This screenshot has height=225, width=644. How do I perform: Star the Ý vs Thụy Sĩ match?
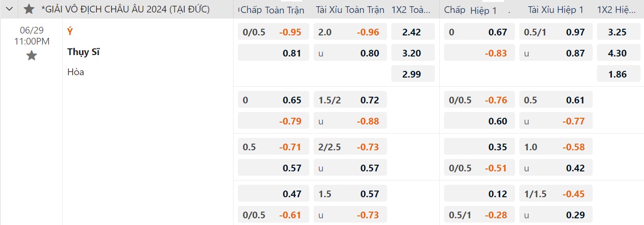pos(32,56)
